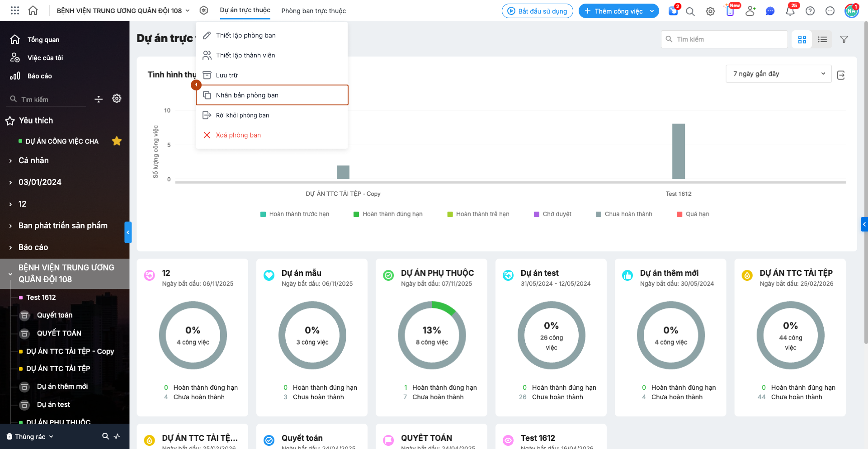
Task: Click the filter funnel icon
Action: [x=844, y=39]
